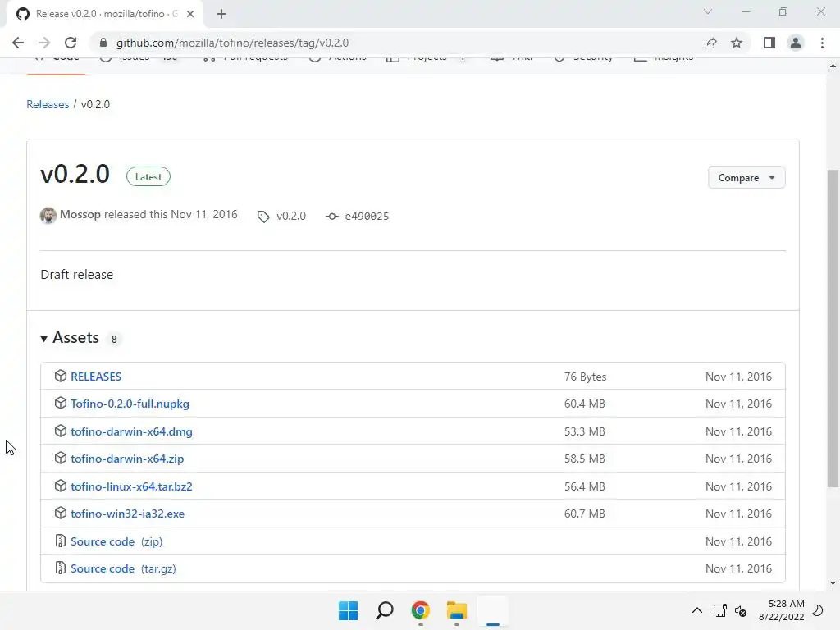Viewport: 840px width, 630px height.
Task: Click package icon beside RELEASES asset
Action: (x=61, y=376)
